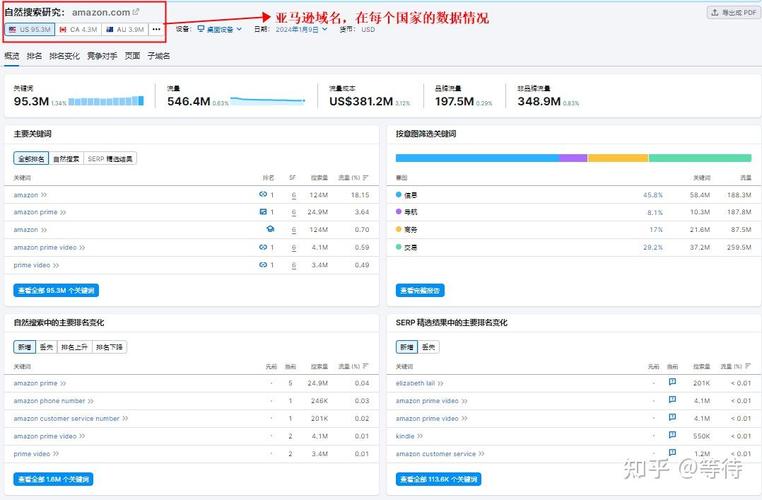
Task: Click link icon in prime video 0.49 row
Action: (263, 265)
